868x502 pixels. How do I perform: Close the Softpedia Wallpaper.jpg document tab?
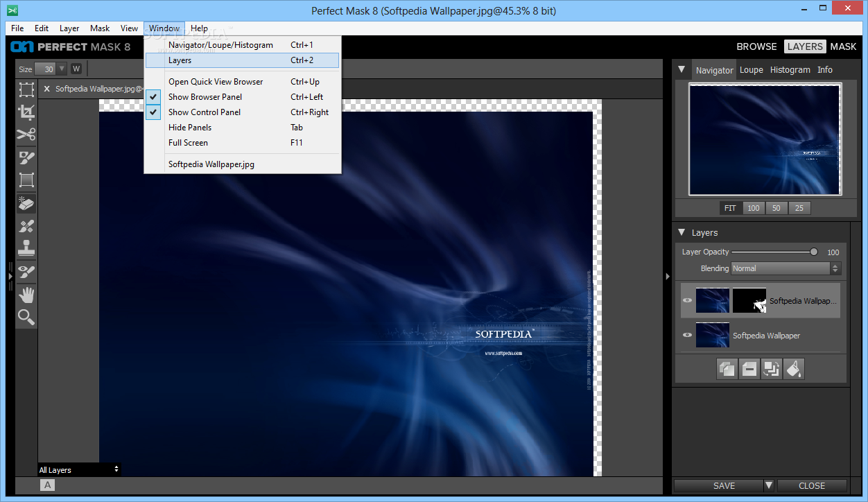(46, 89)
